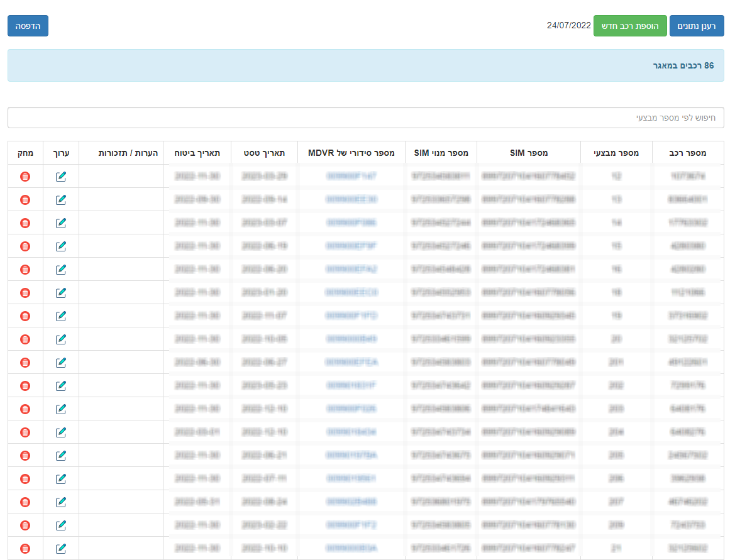Screen dimensions: 735x560
Task: Remove the sixth row using its red icon
Action: (25, 293)
